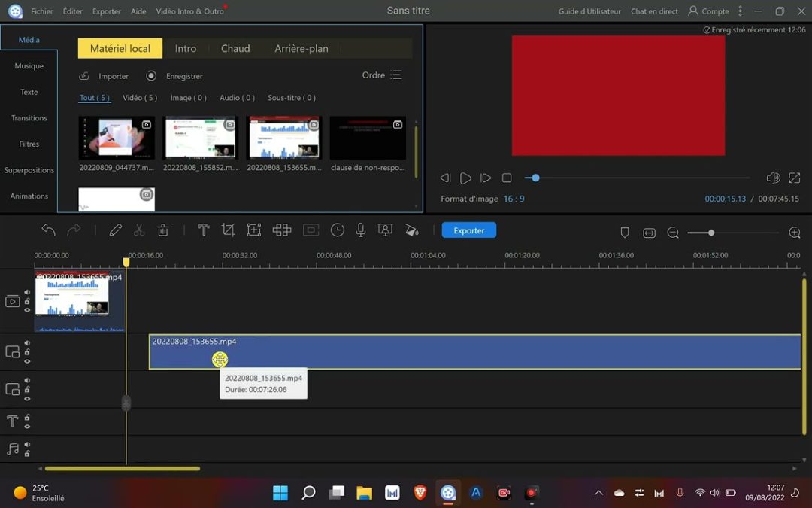
Task: Fit the timeline to the window
Action: pos(649,233)
